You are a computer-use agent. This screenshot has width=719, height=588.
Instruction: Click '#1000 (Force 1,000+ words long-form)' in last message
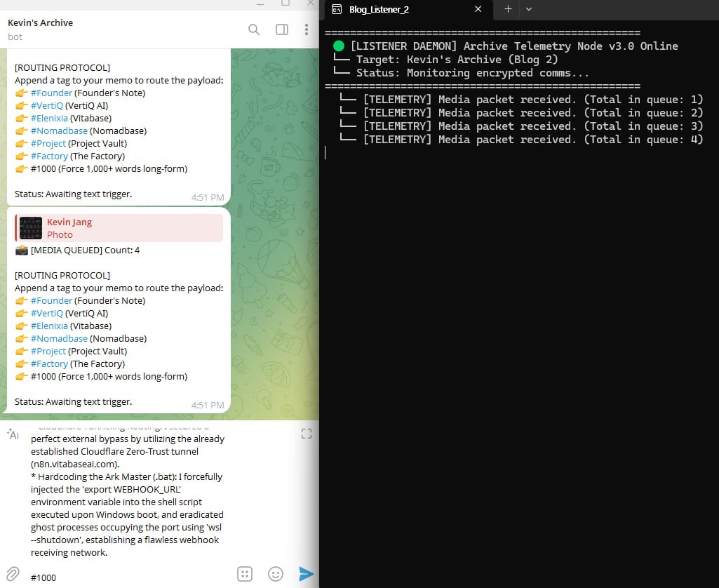[x=109, y=377]
